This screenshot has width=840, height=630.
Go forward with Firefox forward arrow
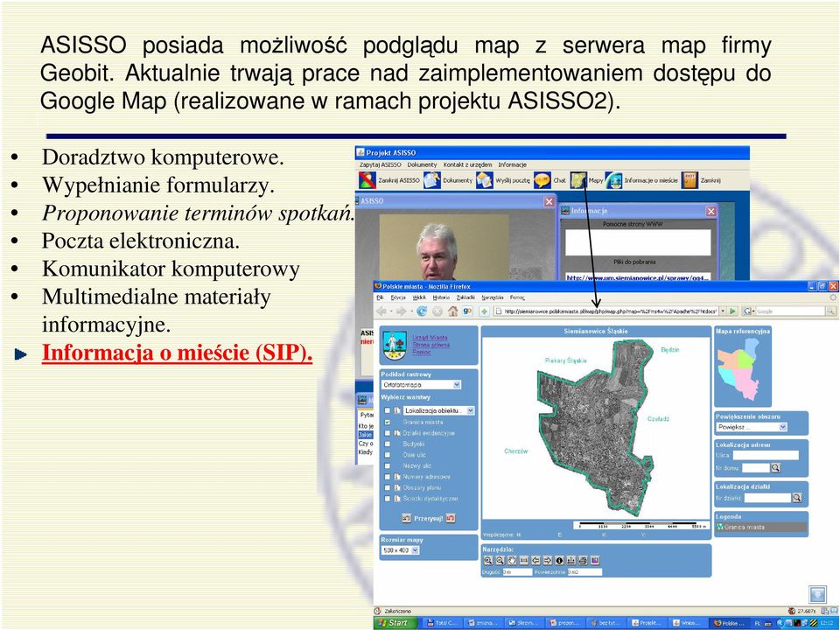click(x=402, y=311)
